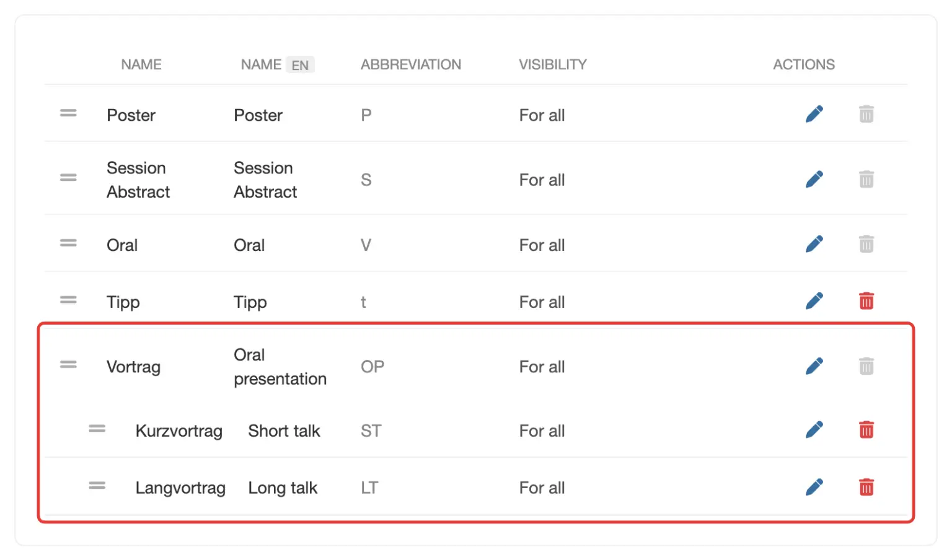Click the greyed trash icon for Poster

click(866, 115)
